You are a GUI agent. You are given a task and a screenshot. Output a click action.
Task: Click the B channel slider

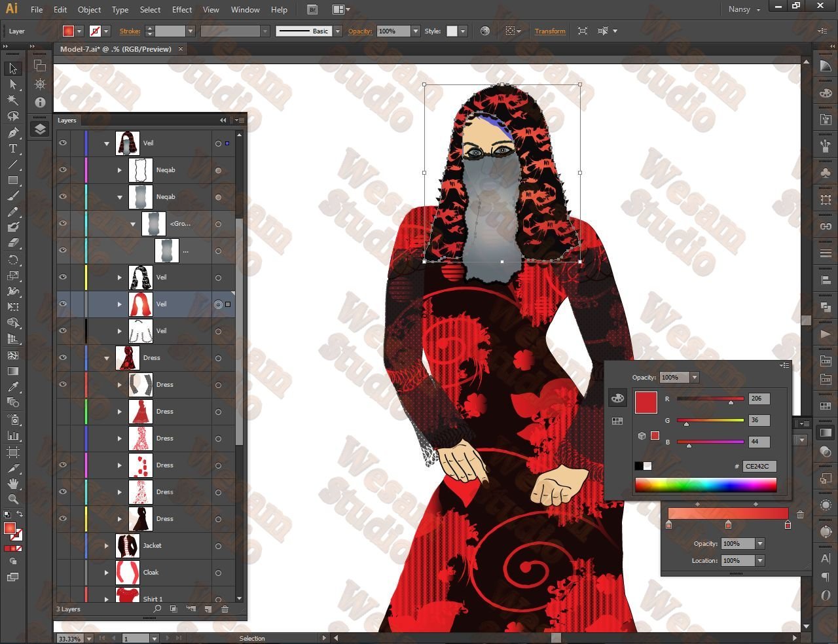pyautogui.click(x=710, y=442)
